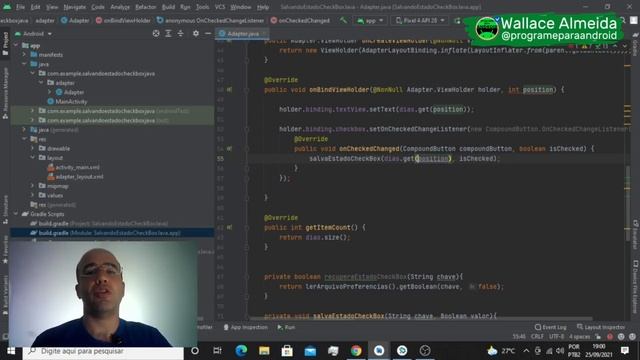Collapse the adapter package node
This screenshot has width=640, height=360.
coord(41,83)
